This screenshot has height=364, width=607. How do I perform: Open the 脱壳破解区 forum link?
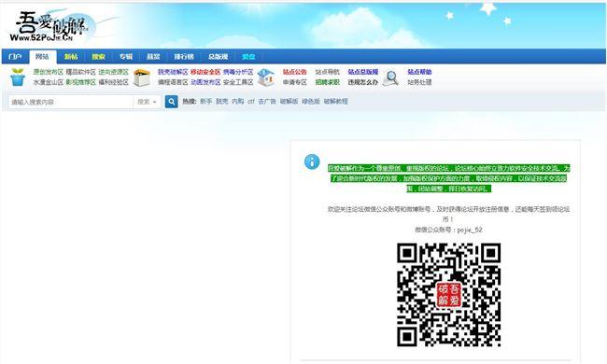point(173,72)
